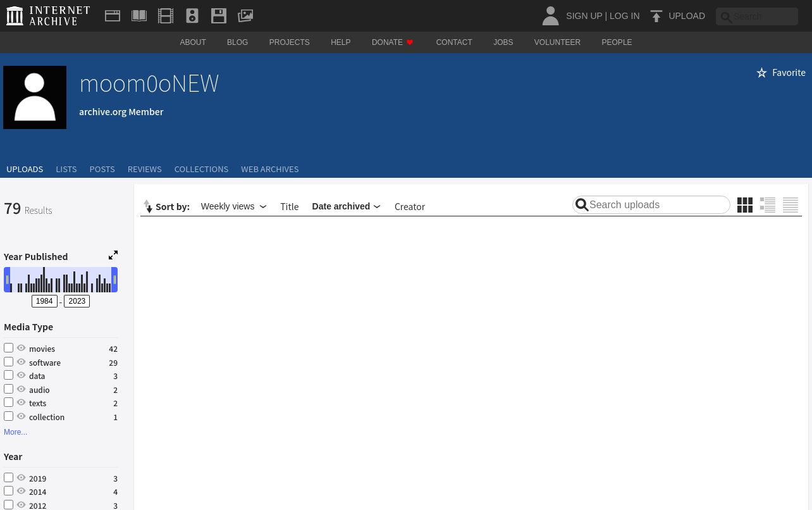
Task: Click the moom0oNEW profile avatar image
Action: pyautogui.click(x=35, y=97)
